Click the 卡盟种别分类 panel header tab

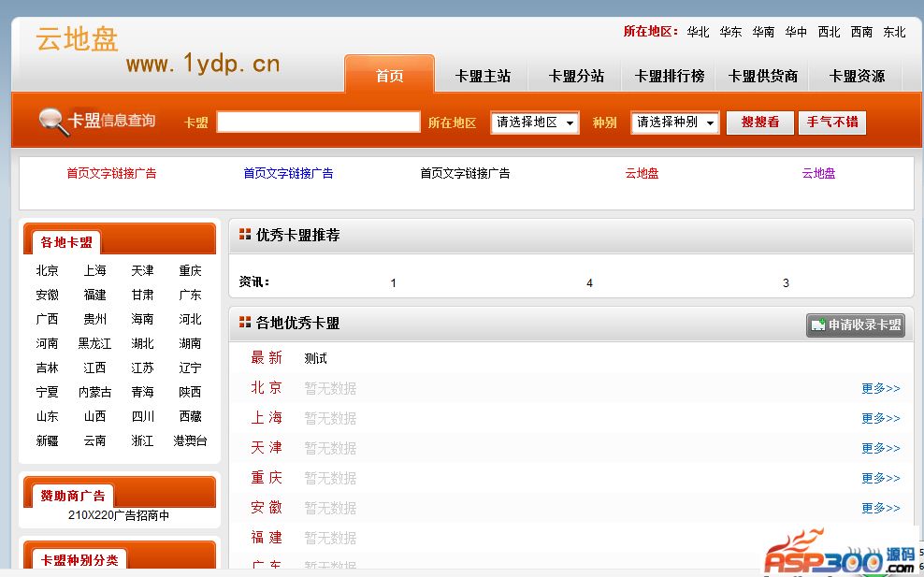(x=79, y=560)
